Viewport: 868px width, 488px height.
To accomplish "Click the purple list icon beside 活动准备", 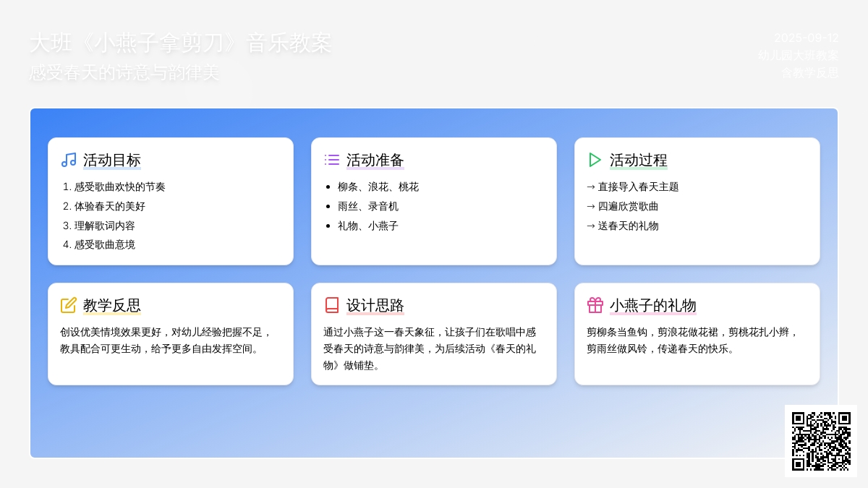I will coord(332,160).
